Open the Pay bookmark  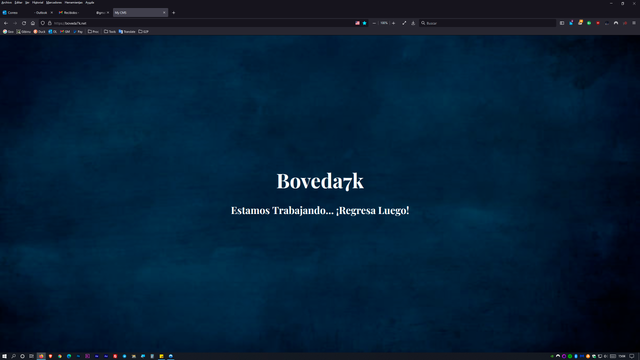click(78, 31)
